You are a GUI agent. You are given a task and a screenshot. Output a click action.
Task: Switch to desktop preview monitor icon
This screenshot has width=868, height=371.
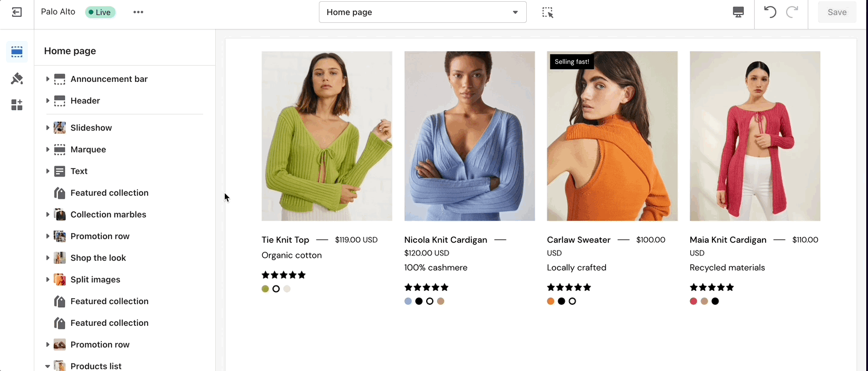pos(738,12)
